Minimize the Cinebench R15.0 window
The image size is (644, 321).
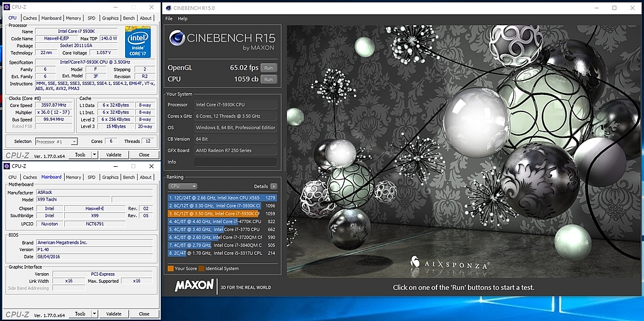point(596,8)
